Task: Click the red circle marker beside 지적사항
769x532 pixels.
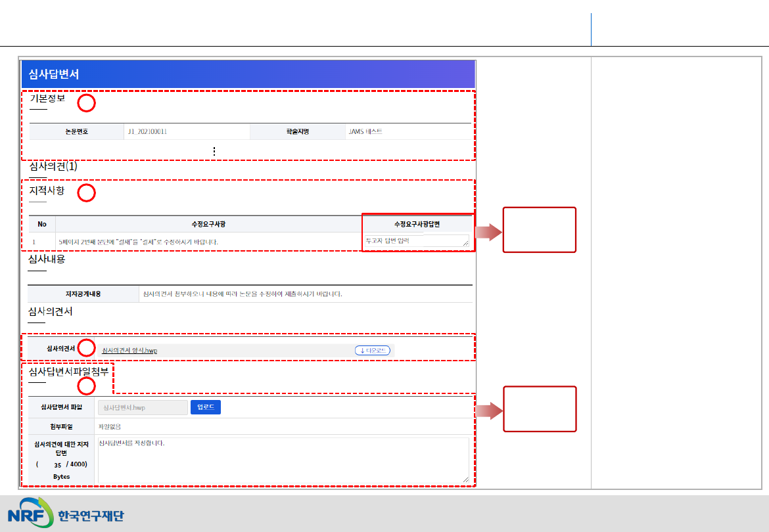Action: coord(87,192)
